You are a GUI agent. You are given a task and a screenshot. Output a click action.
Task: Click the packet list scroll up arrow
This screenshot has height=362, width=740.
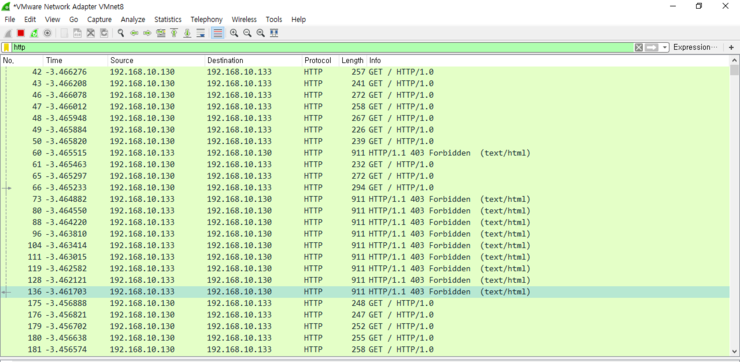pos(734,60)
